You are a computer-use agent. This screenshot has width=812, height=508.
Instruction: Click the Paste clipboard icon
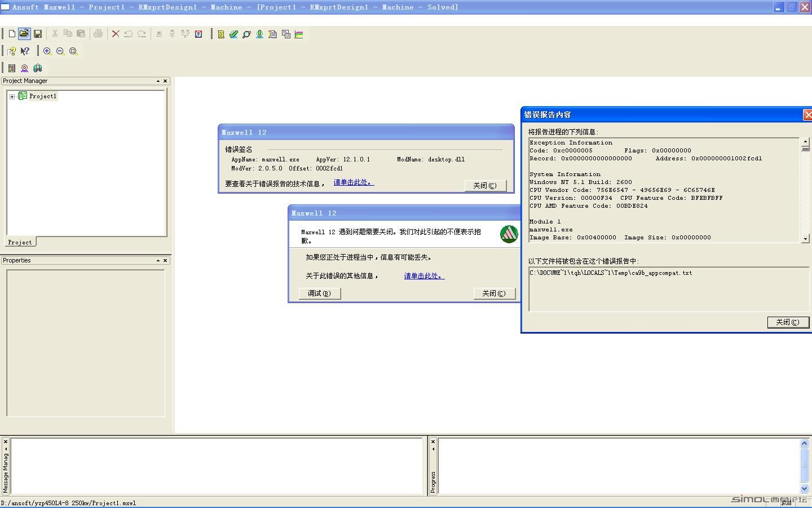81,34
